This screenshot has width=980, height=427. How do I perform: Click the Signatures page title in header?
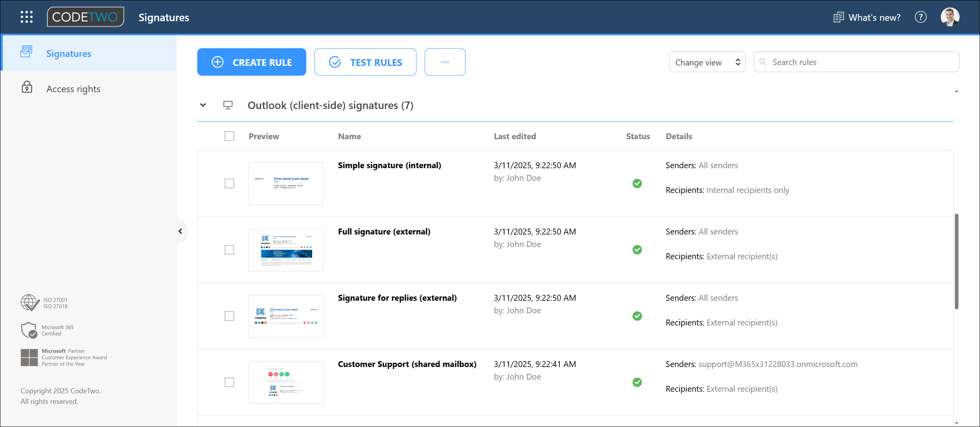[164, 17]
